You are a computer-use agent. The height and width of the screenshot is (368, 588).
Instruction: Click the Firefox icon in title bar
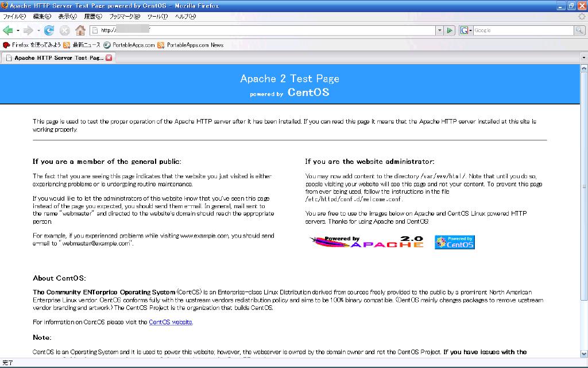5,6
